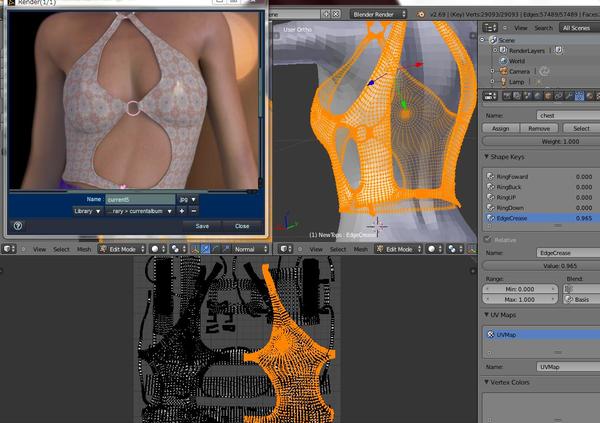Viewport: 600px width, 423px height.
Task: Toggle the Relative shape keys checkbox
Action: click(x=487, y=240)
